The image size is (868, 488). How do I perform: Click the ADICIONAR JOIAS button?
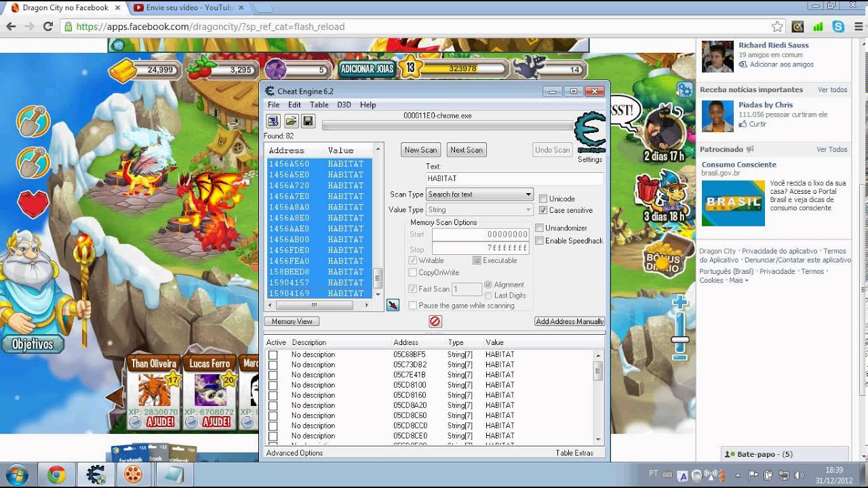[367, 68]
